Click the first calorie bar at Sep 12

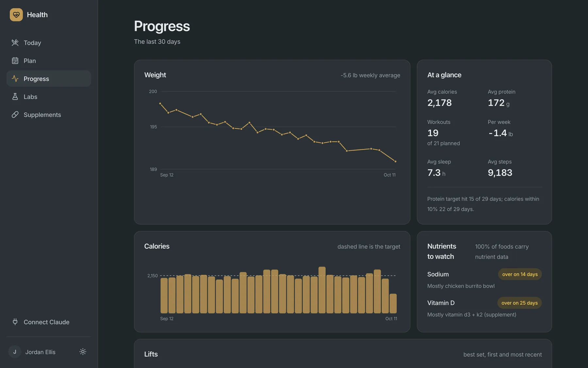click(x=164, y=296)
